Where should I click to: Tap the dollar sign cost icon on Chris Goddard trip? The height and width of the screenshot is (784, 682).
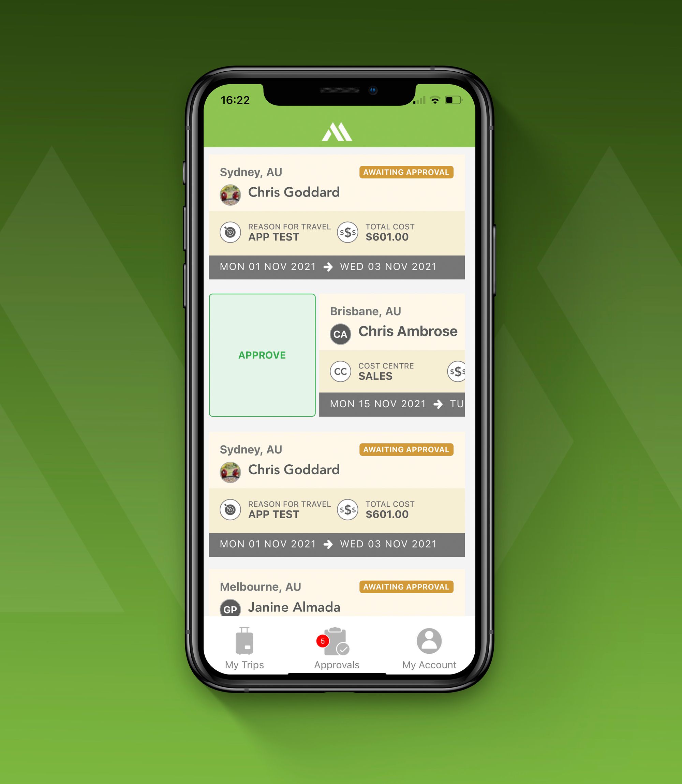(x=347, y=233)
